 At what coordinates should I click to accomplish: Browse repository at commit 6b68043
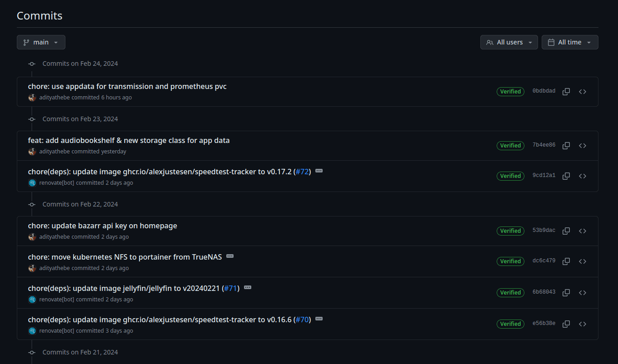pyautogui.click(x=583, y=293)
